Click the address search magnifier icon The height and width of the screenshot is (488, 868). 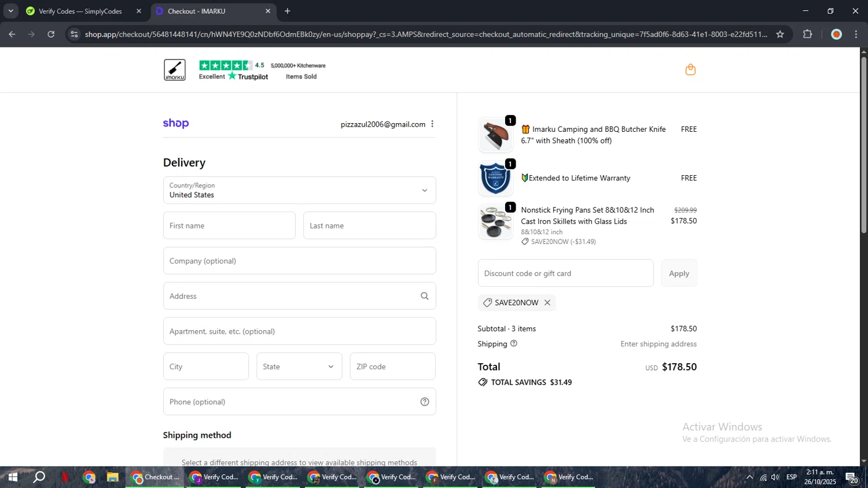click(x=424, y=296)
